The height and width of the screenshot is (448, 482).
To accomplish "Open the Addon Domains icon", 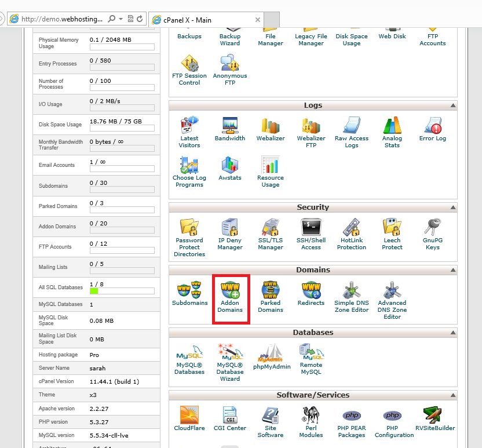I will (230, 298).
